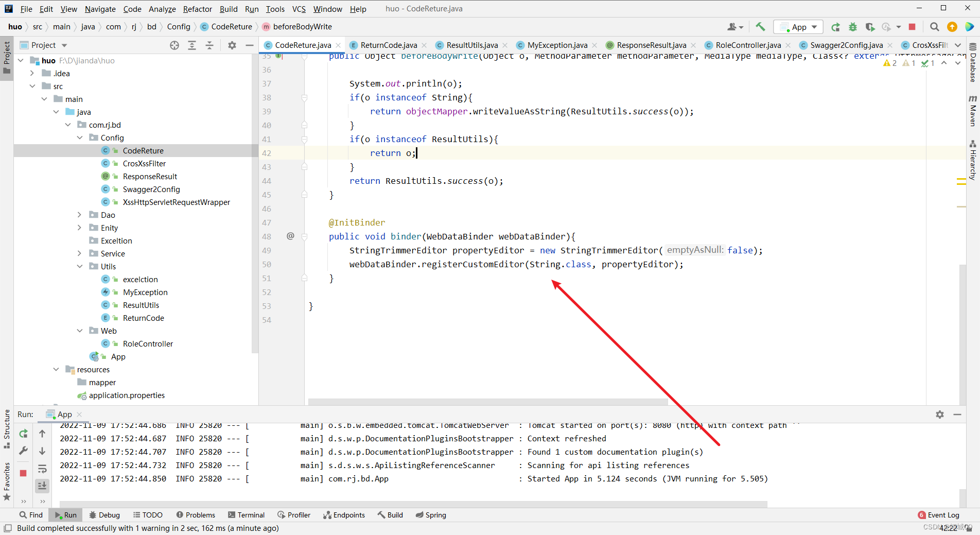
Task: Rerun App in Run panel
Action: tap(23, 434)
